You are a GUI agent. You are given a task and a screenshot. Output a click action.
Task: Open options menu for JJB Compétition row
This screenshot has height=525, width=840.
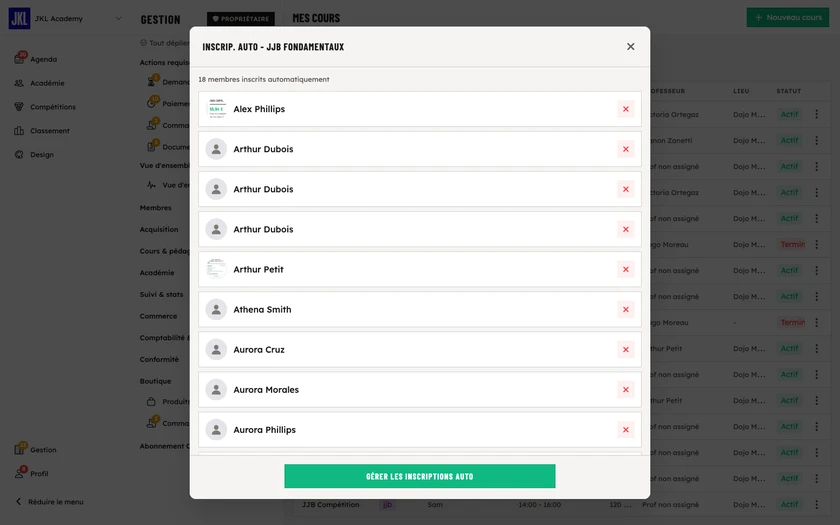[x=816, y=505]
